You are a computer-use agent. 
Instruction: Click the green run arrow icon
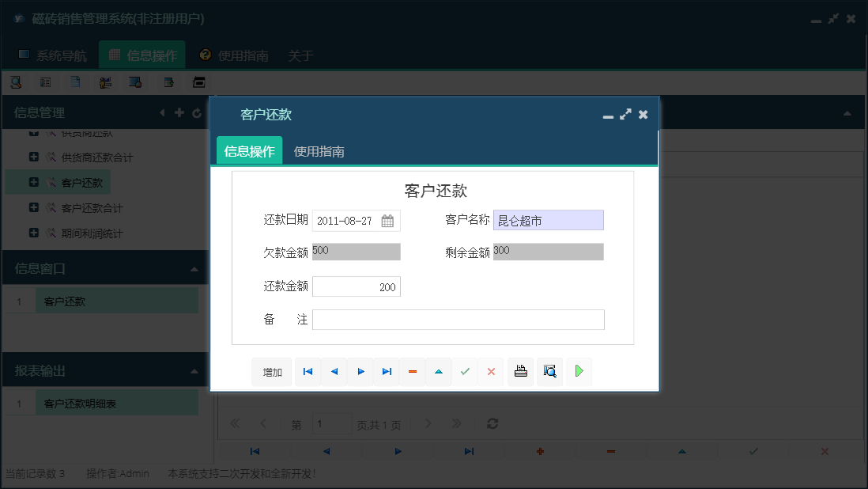579,371
